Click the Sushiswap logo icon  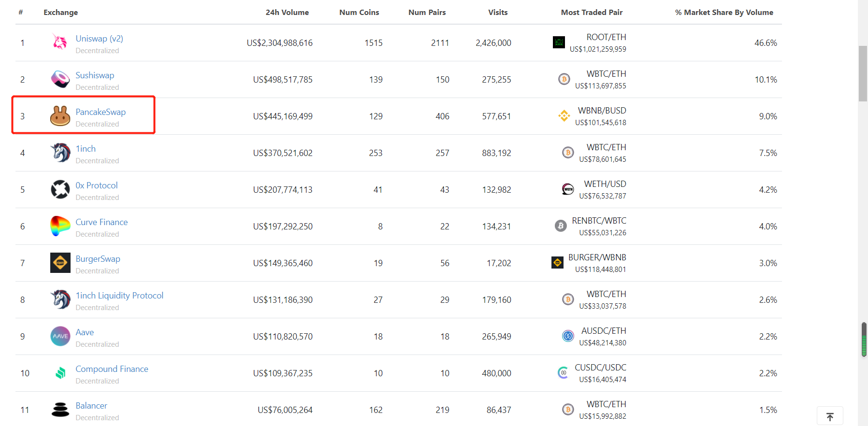coord(60,79)
